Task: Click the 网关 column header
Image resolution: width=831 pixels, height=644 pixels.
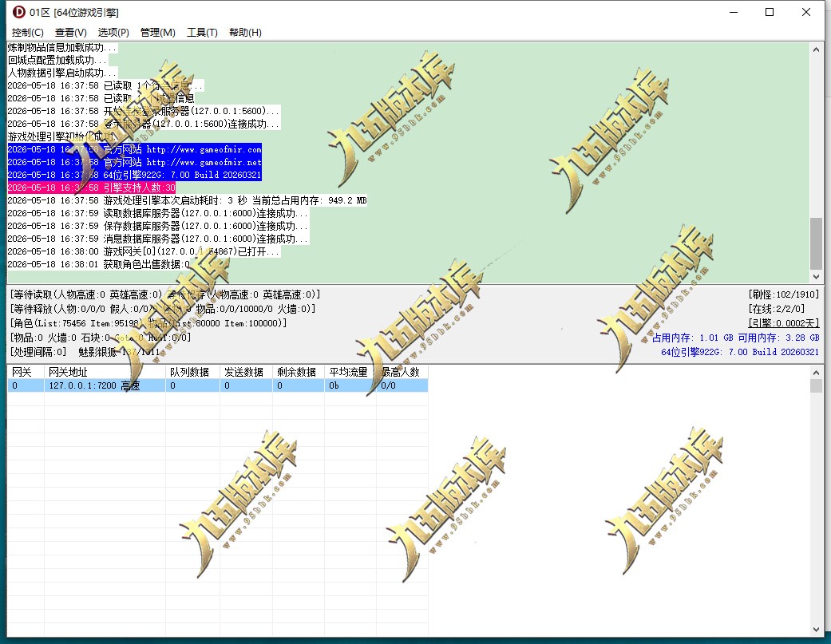Action: (26, 372)
